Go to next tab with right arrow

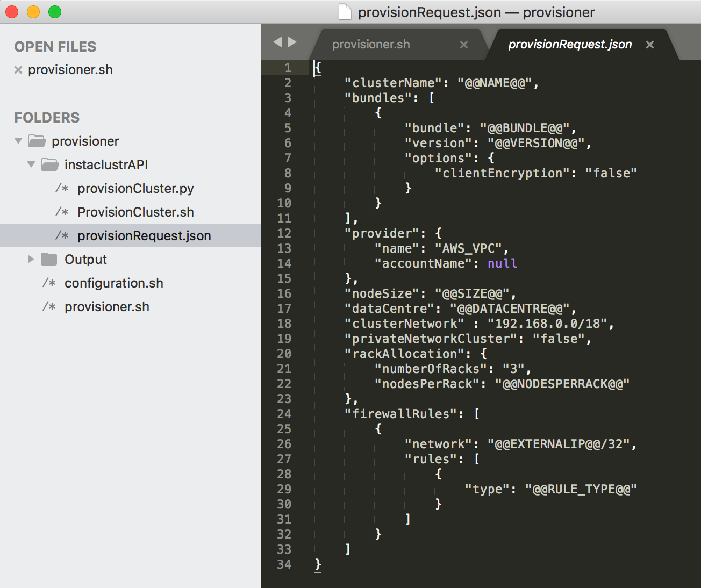pos(292,42)
